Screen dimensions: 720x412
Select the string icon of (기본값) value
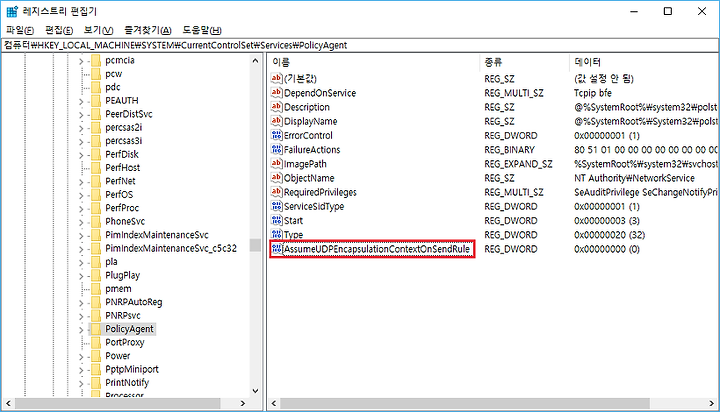tap(276, 79)
